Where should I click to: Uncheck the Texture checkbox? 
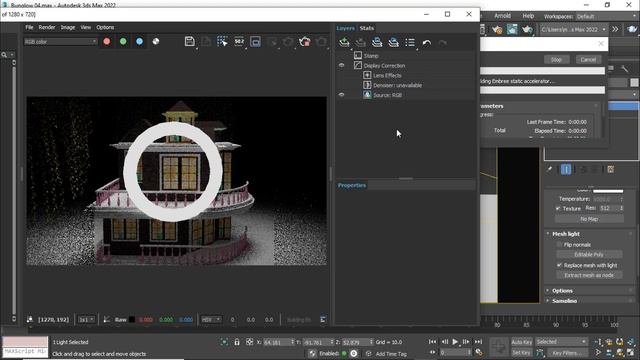click(558, 208)
